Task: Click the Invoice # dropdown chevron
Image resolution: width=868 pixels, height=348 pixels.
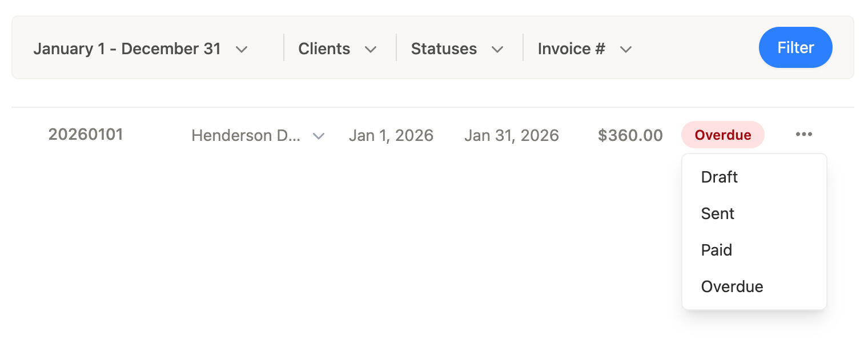Action: (626, 50)
